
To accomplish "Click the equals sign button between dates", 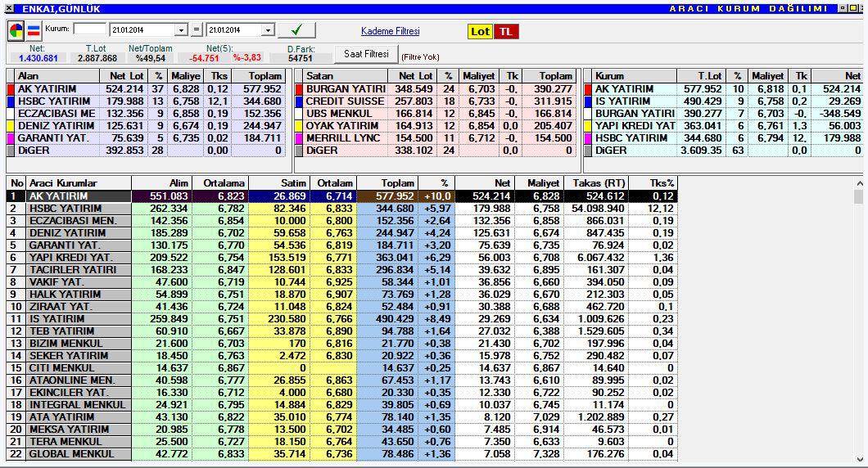I will pos(197,30).
